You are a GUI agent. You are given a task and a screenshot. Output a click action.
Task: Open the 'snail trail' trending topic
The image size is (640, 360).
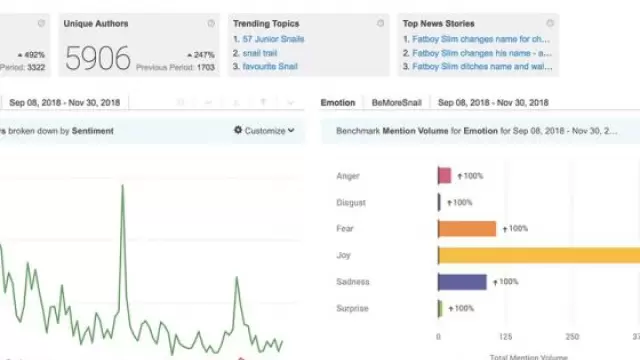click(x=260, y=53)
